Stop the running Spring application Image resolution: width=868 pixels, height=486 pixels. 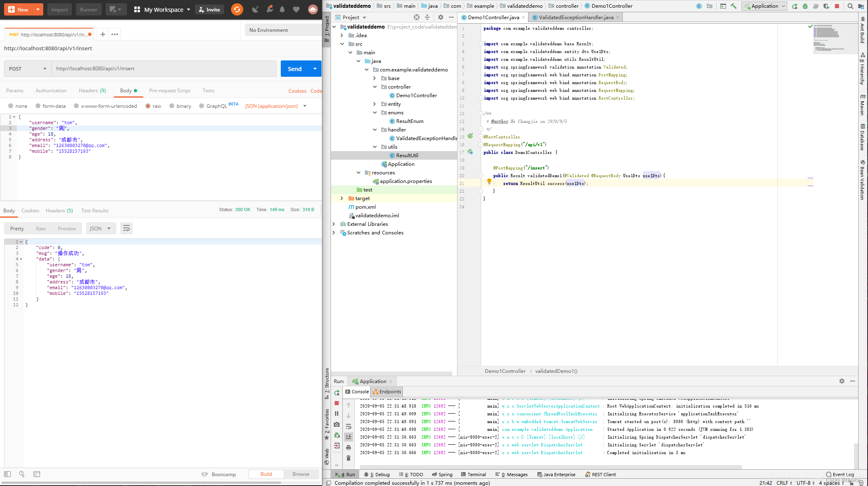point(837,6)
